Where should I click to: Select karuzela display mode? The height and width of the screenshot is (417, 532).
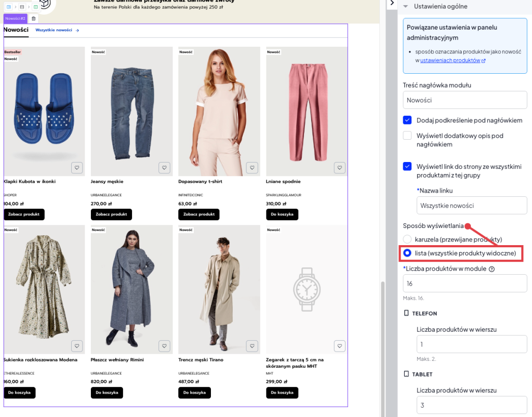point(407,239)
